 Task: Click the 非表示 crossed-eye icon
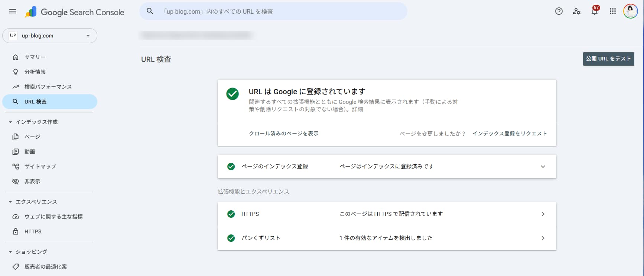[16, 181]
